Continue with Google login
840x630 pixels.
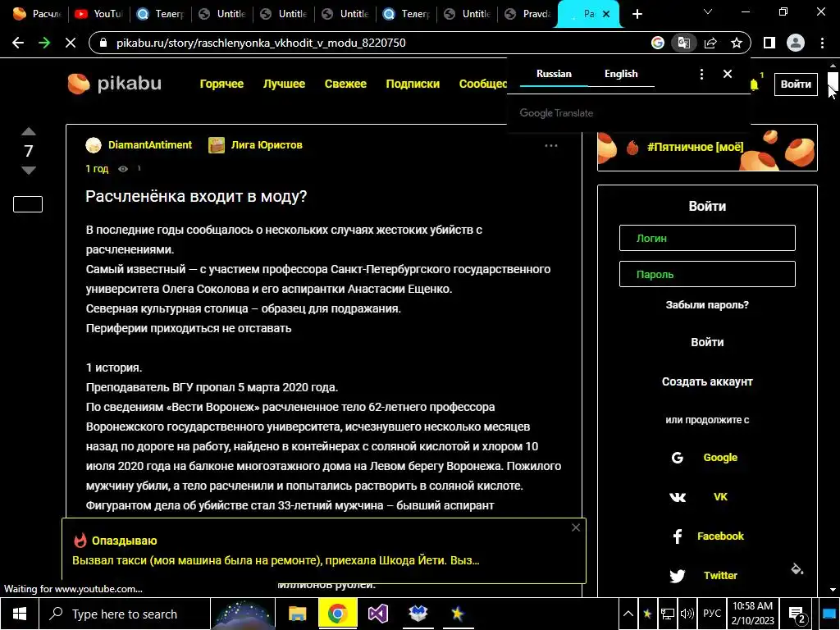720,458
